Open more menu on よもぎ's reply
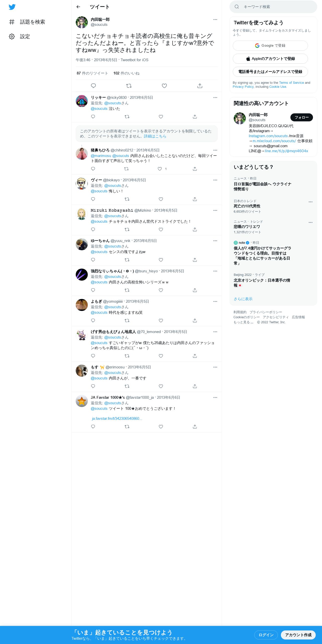This screenshot has width=322, height=644. pyautogui.click(x=215, y=301)
